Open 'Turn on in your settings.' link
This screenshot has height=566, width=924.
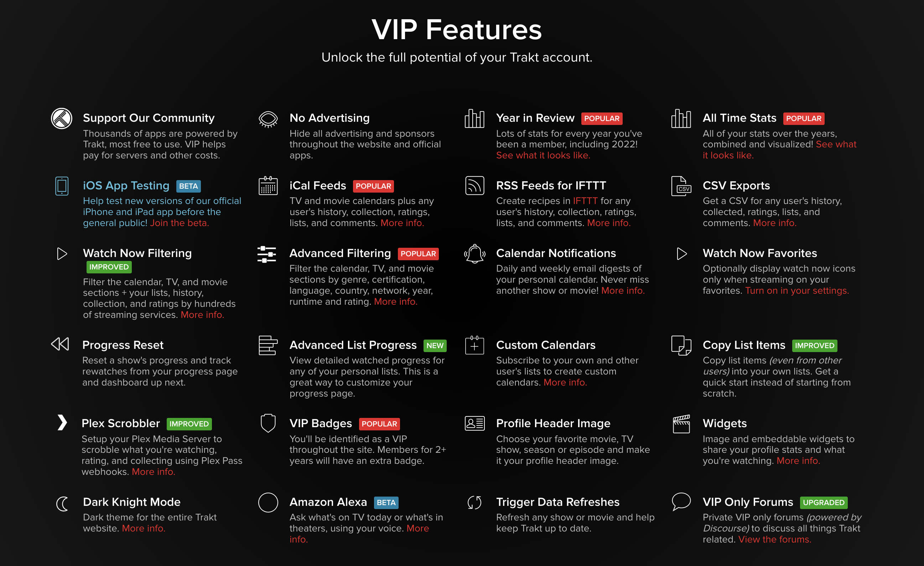click(x=797, y=290)
